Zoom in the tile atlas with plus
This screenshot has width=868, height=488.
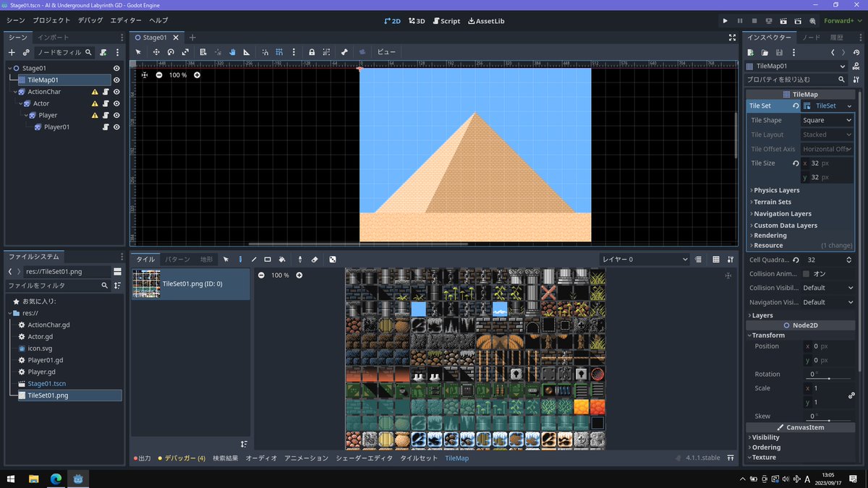click(299, 275)
